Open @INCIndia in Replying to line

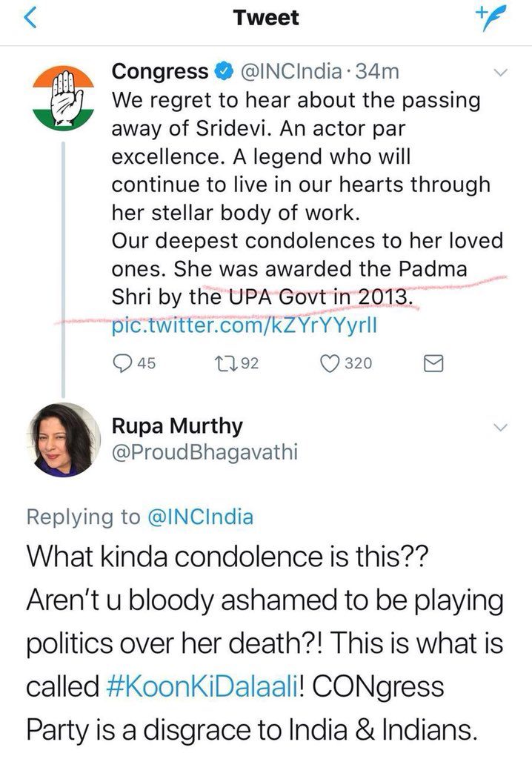[x=200, y=517]
